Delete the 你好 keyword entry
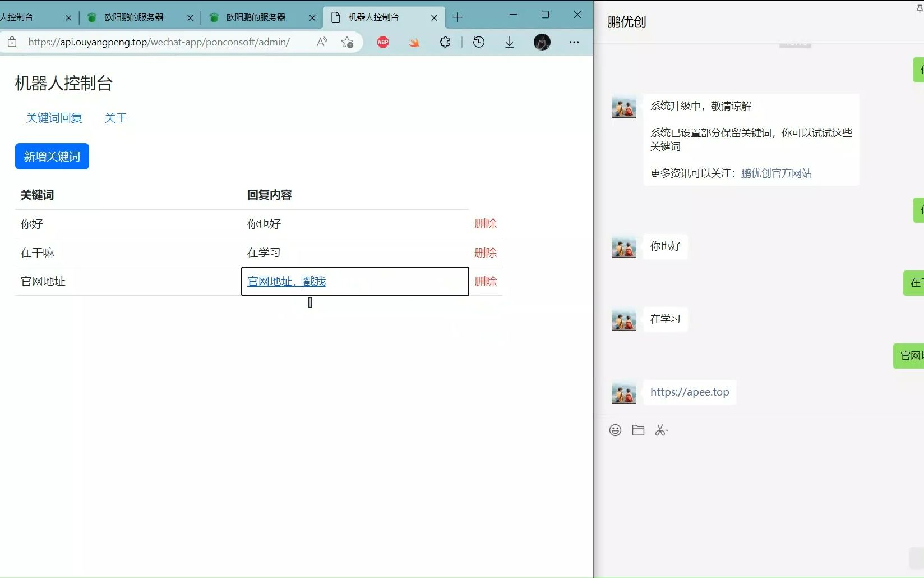This screenshot has width=924, height=578. pyautogui.click(x=486, y=223)
